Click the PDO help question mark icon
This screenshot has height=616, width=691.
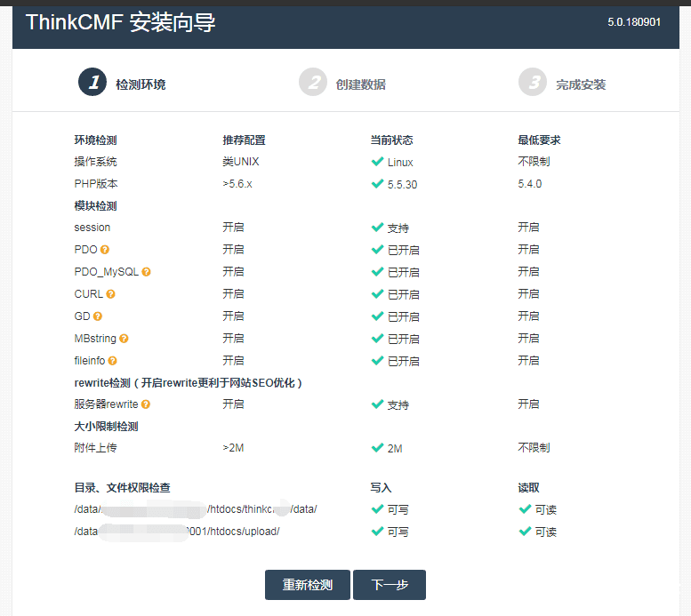104,250
